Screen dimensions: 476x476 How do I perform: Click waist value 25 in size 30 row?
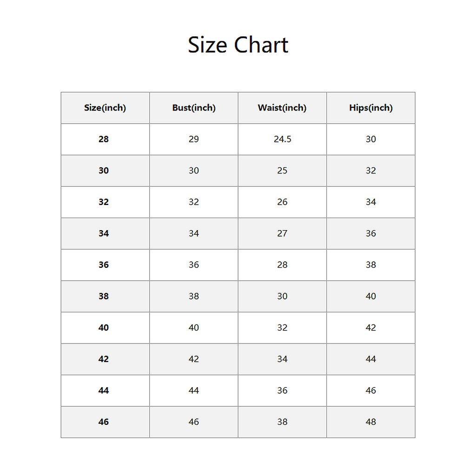click(x=282, y=171)
